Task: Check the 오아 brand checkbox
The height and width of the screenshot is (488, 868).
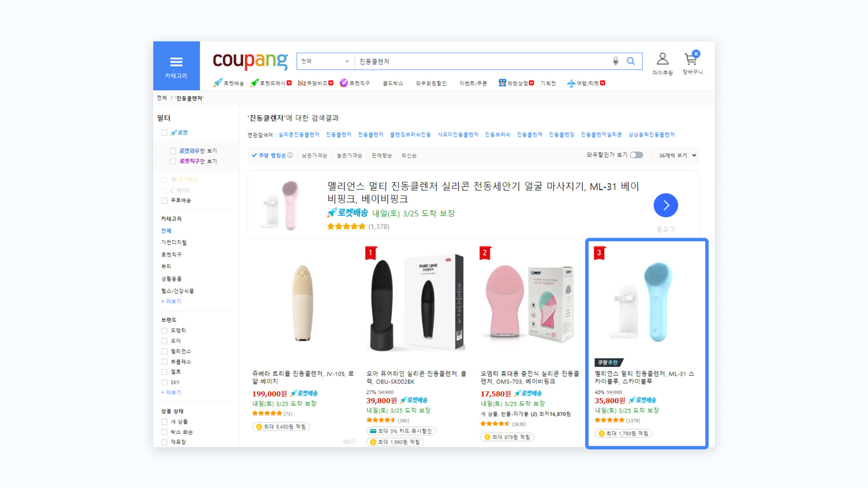Action: coord(165,341)
